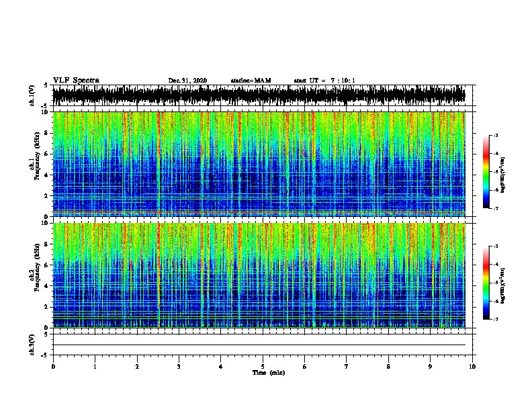The image size is (532, 411).
Task: Click the "5" tick on ch.1(V) axis
Action: click(46, 85)
